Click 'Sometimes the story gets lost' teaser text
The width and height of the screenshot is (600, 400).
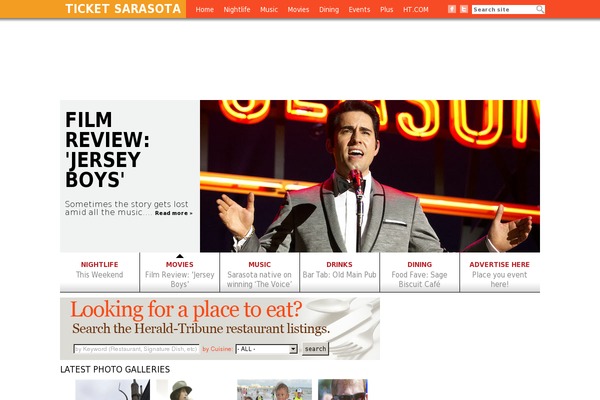[126, 208]
